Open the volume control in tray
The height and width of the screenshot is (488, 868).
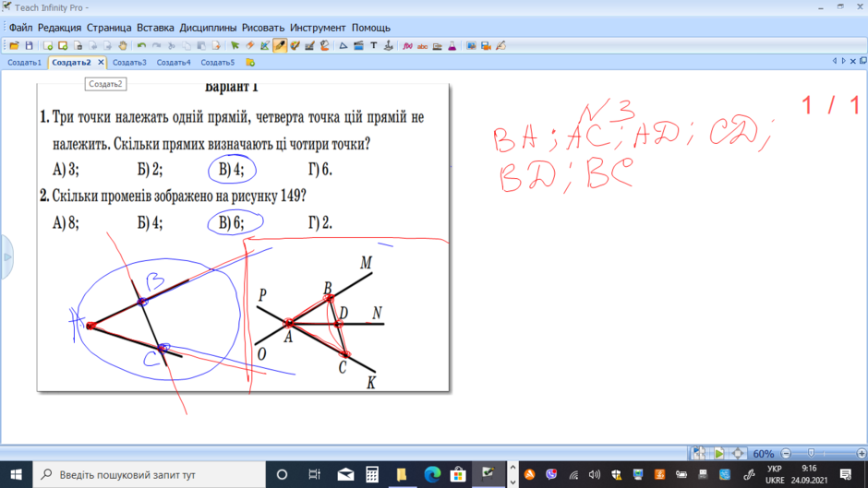(595, 475)
